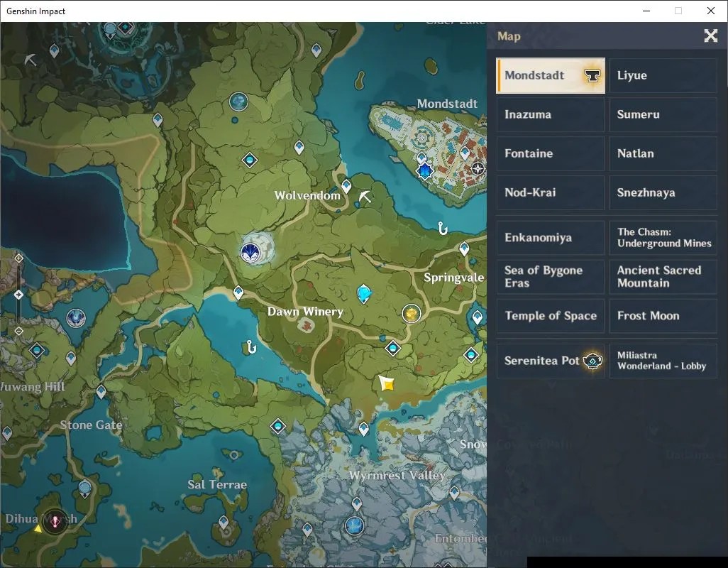Click the diamond domain marker above Wolvendom label

tap(250, 160)
